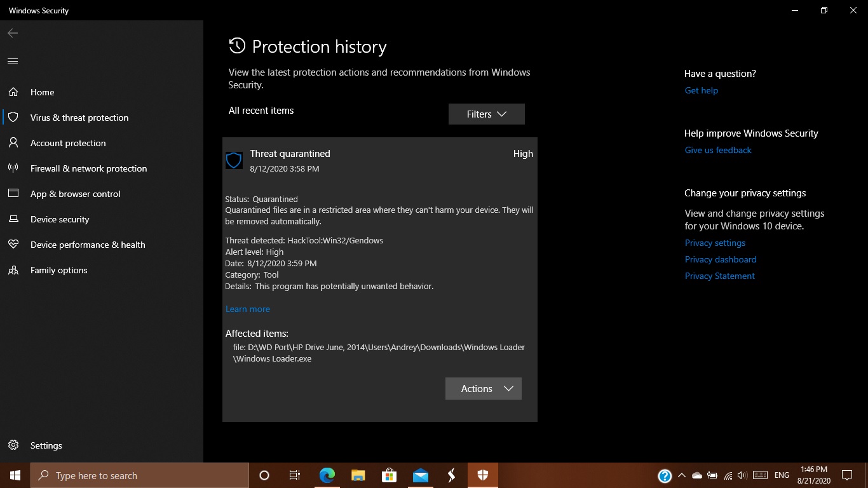Click Give us feedback link
This screenshot has width=868, height=488.
[x=718, y=150]
